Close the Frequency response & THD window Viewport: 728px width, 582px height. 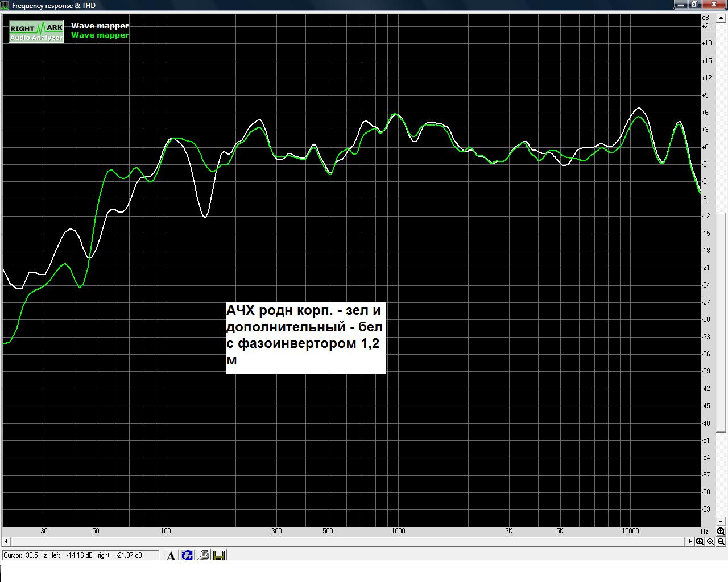click(x=714, y=5)
